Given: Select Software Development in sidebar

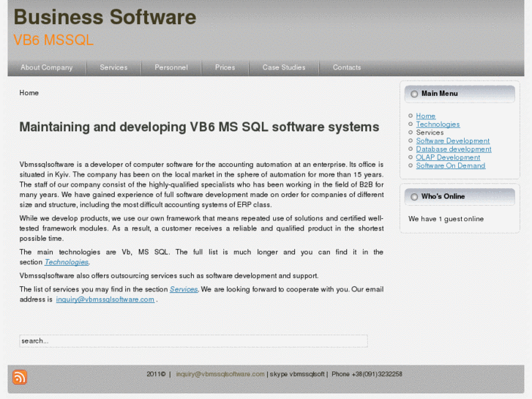Looking at the screenshot, I should pyautogui.click(x=452, y=141).
